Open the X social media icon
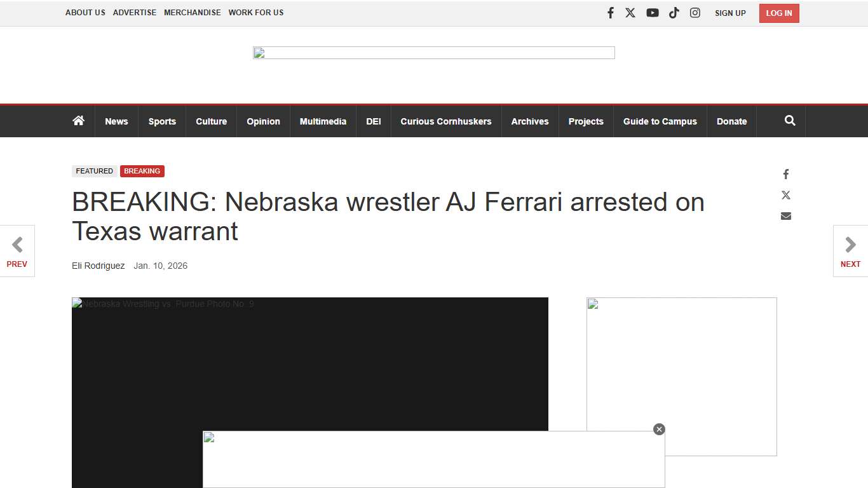The height and width of the screenshot is (488, 868). click(x=630, y=12)
